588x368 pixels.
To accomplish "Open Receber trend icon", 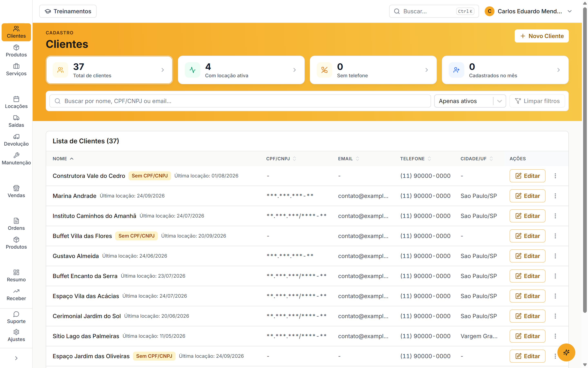I will tap(16, 291).
